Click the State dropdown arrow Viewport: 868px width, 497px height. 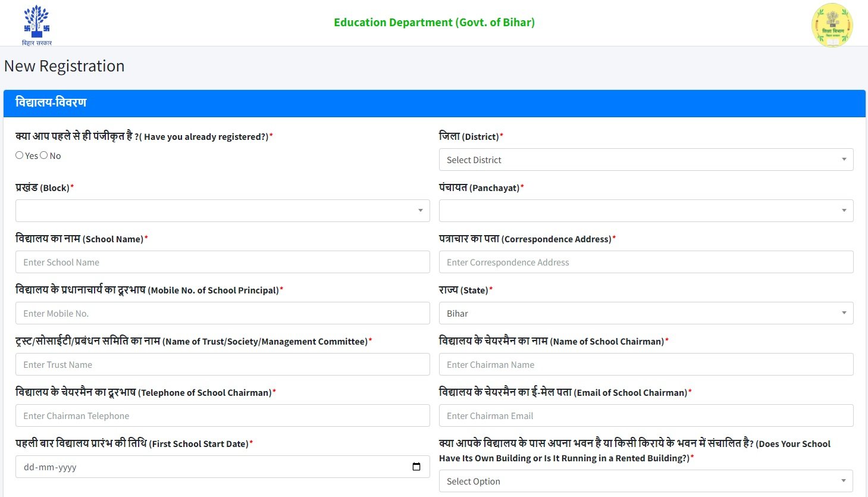[x=843, y=312]
